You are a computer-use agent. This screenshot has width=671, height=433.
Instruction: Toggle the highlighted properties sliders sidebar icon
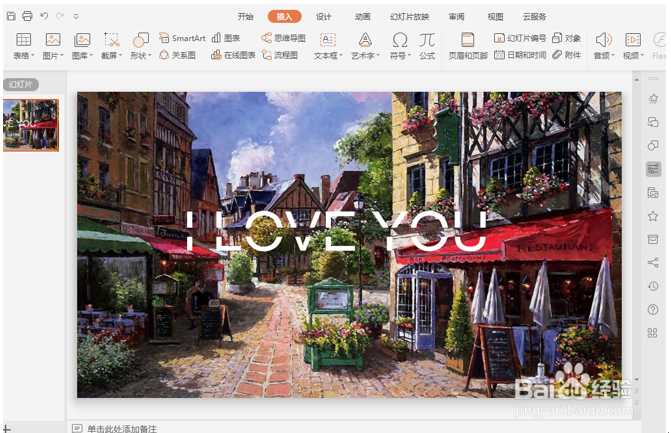pos(653,169)
